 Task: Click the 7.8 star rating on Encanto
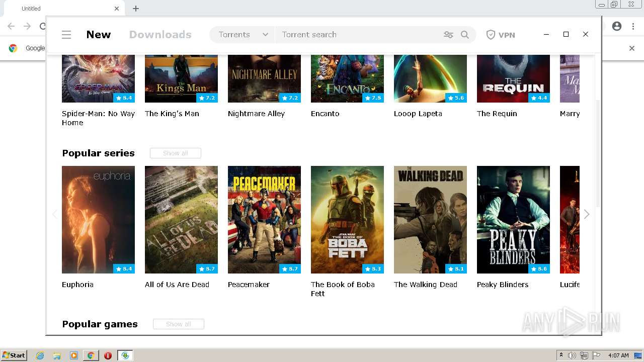(x=373, y=98)
